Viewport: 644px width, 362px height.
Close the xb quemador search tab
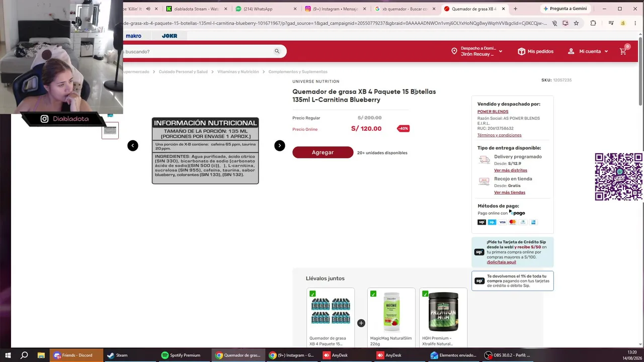434,9
